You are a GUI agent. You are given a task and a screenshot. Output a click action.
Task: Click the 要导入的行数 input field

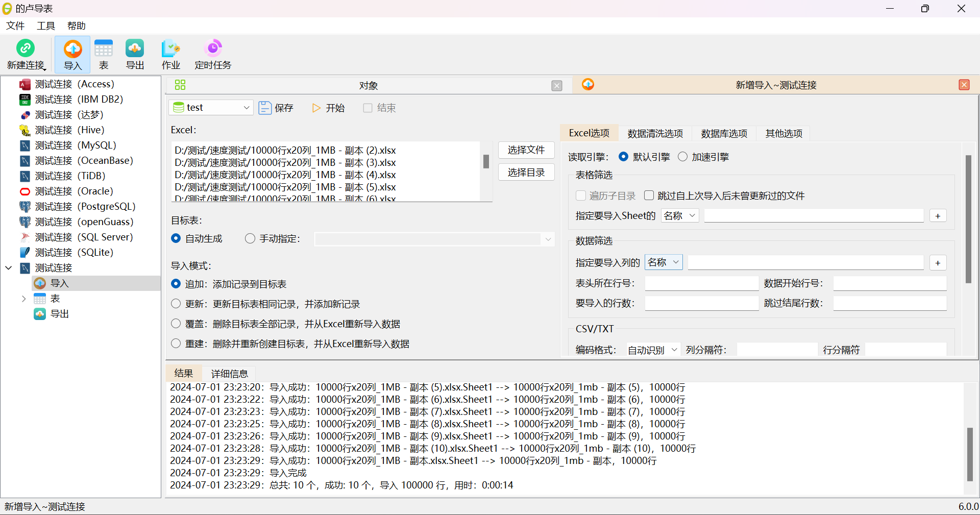click(702, 303)
